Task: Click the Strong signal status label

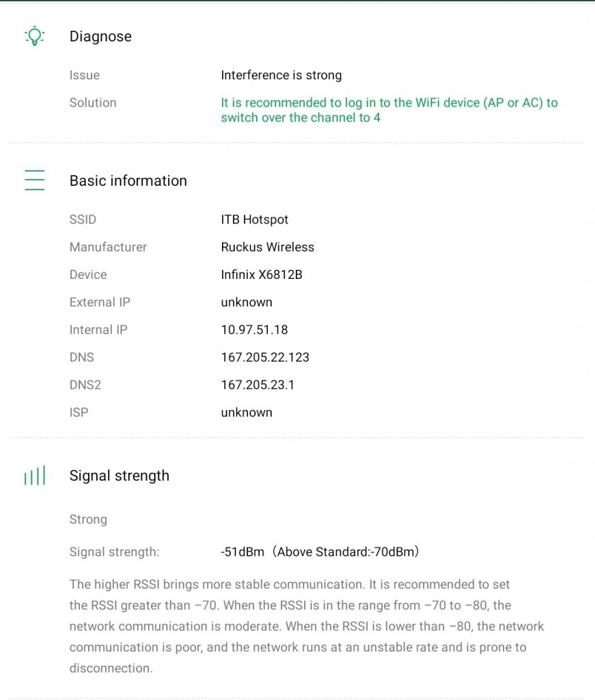Action: (x=88, y=520)
